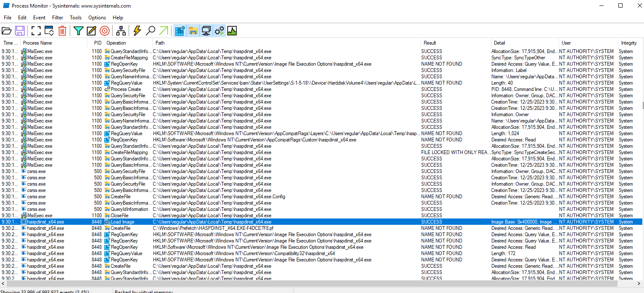Image resolution: width=644 pixels, height=293 pixels.
Task: Open the Edit menu
Action: point(22,18)
